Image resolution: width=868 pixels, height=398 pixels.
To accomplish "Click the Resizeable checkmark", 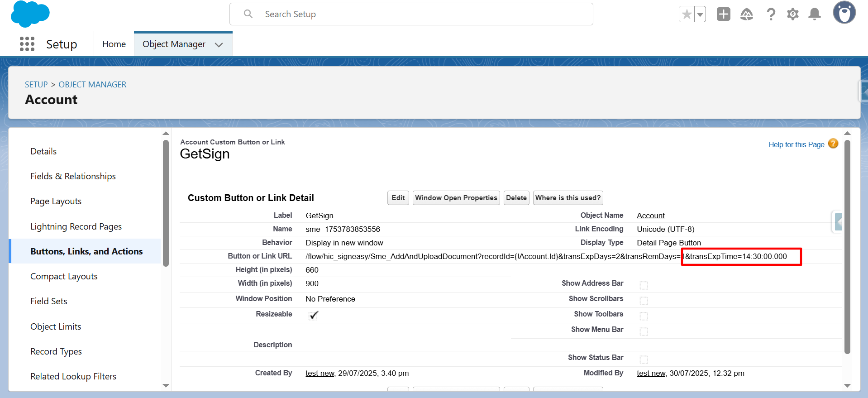I will [314, 315].
